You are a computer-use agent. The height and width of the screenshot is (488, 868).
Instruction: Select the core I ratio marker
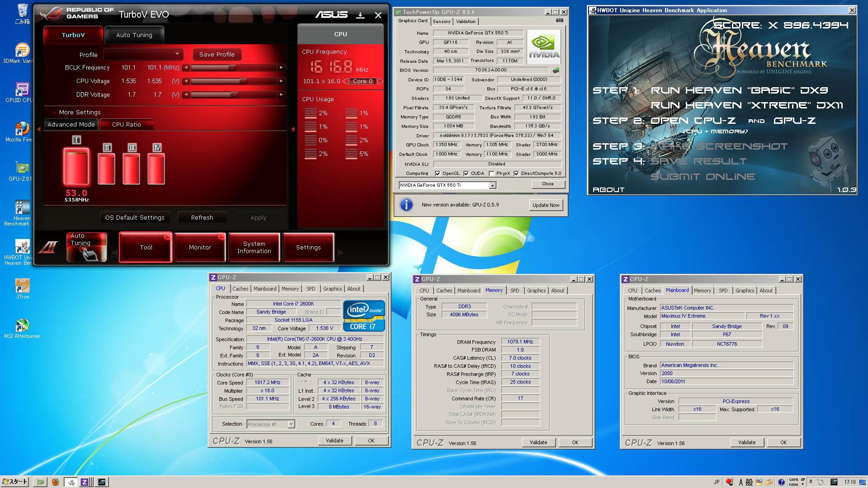[76, 140]
